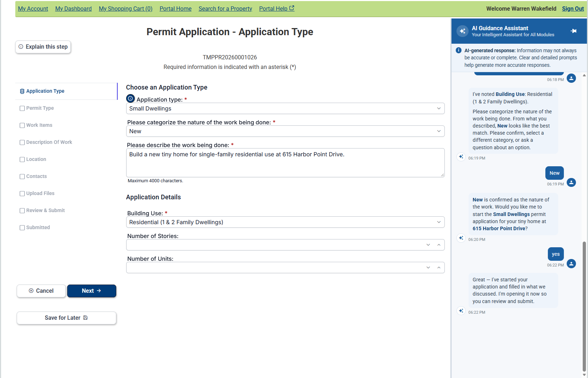The height and width of the screenshot is (378, 588).
Task: Click the assistant sparkle icon at 06:19 PM
Action: point(461,157)
